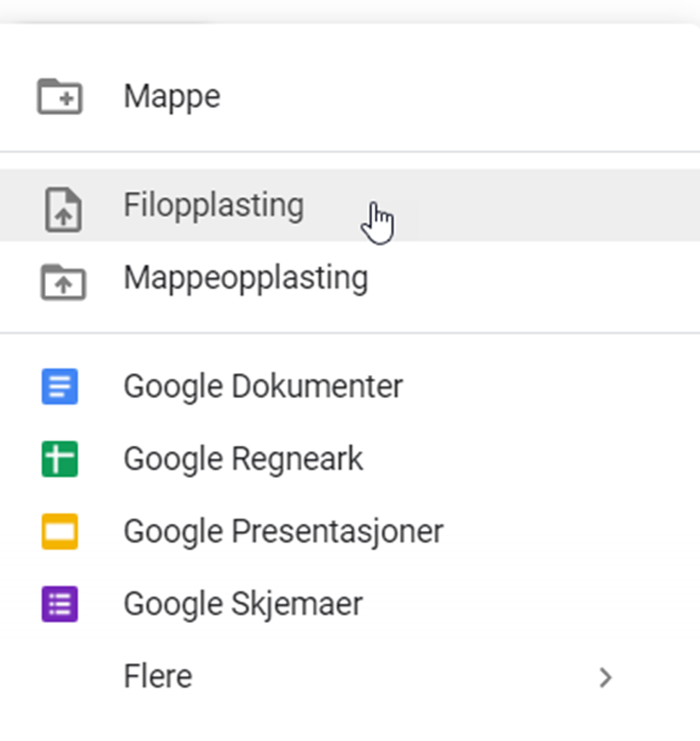Click the green Google Regneark icon
The image size is (700, 741).
coord(60,459)
